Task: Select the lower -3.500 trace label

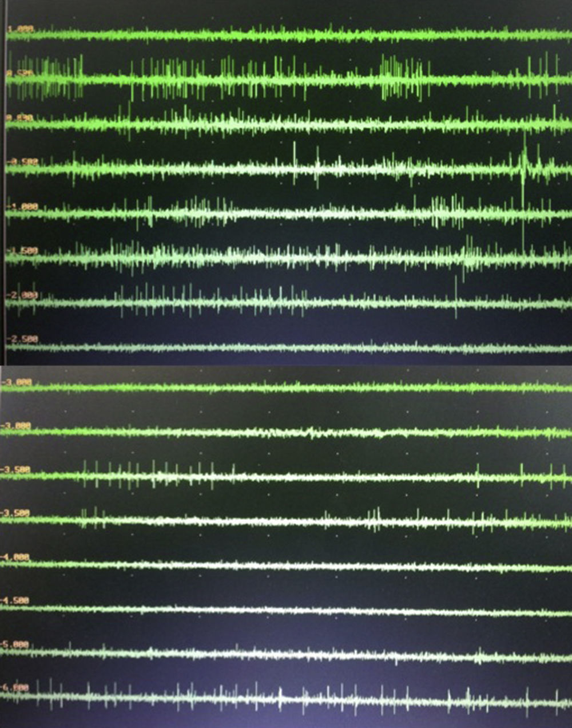Action: tap(17, 513)
